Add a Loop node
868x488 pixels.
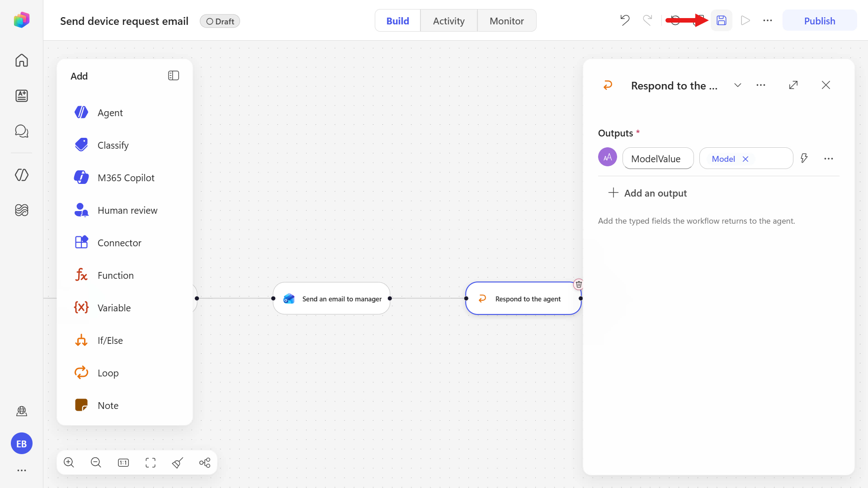[124, 373]
